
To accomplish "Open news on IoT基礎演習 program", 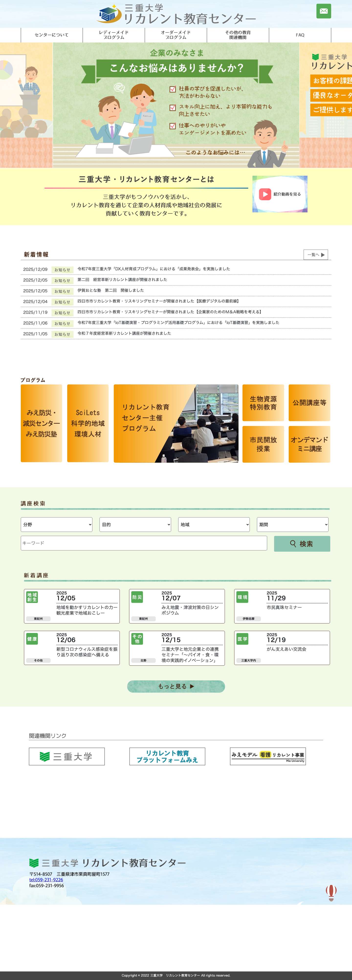I will coord(178,323).
